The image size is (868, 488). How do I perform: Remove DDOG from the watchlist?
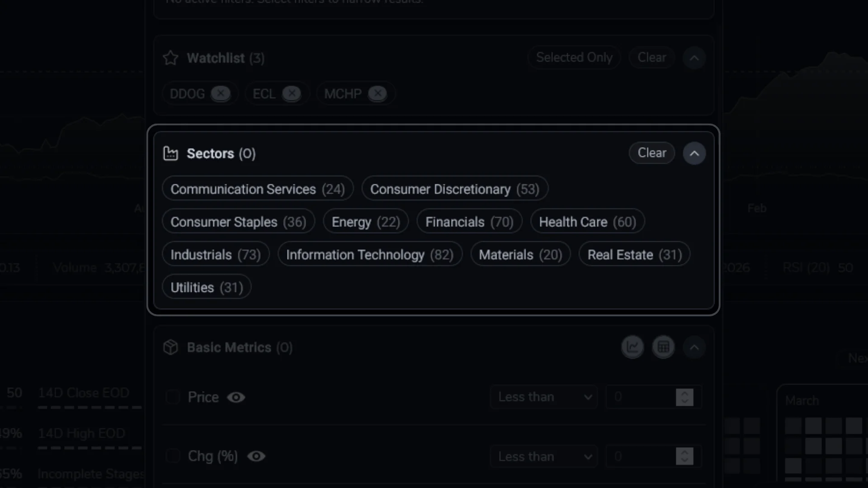tap(221, 94)
